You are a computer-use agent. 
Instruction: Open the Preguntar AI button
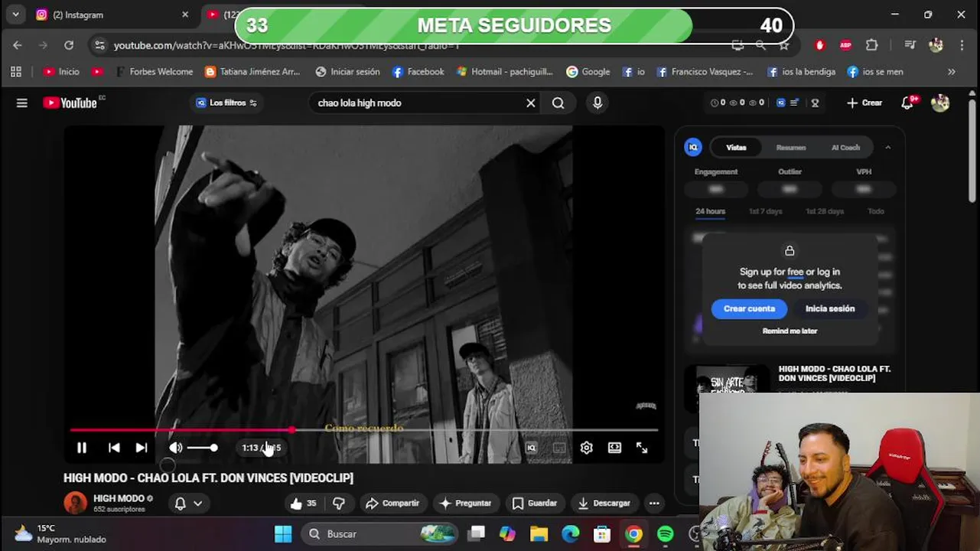(465, 503)
